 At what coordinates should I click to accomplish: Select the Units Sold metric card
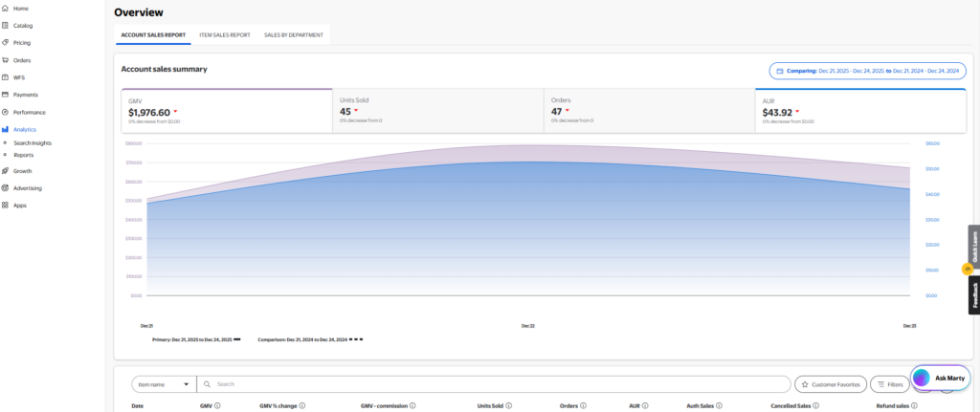(437, 111)
